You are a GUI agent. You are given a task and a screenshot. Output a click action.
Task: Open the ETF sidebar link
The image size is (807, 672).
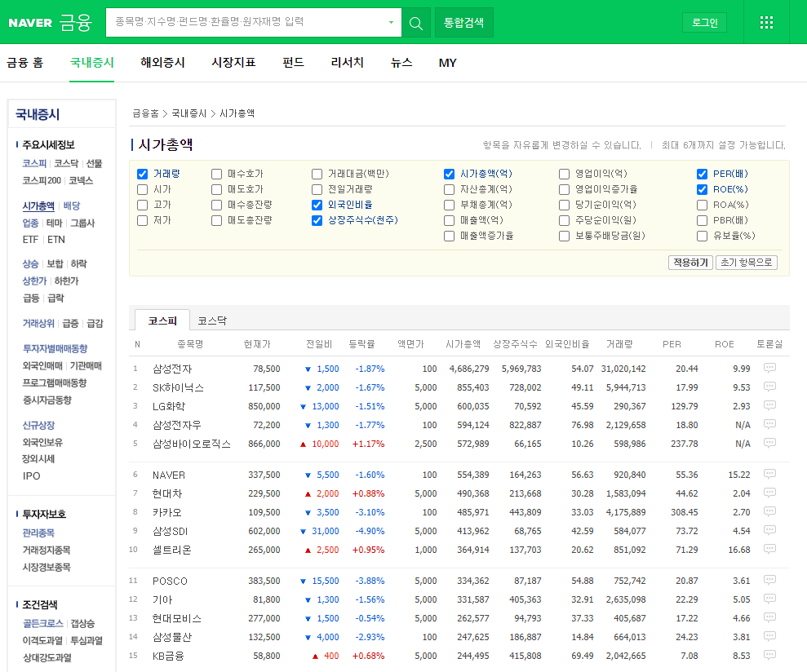point(30,240)
